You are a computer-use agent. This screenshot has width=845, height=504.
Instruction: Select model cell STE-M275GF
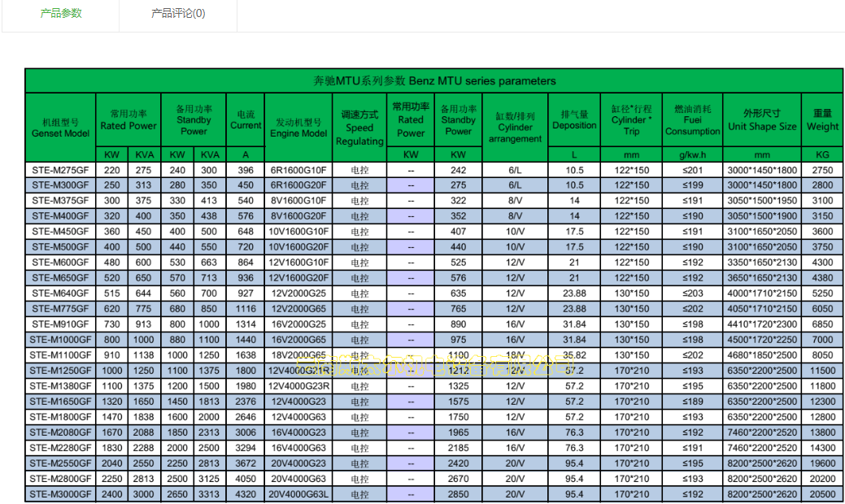coord(60,170)
